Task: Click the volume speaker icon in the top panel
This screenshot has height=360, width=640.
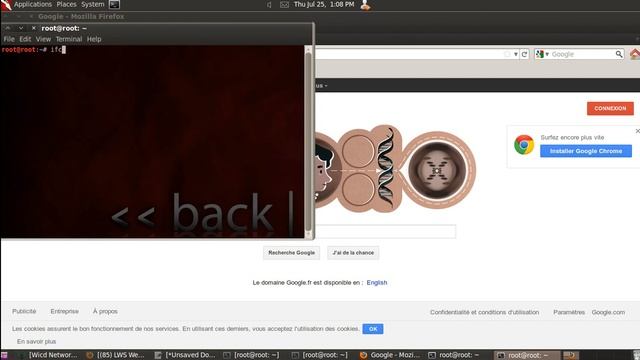Action: 269,5
